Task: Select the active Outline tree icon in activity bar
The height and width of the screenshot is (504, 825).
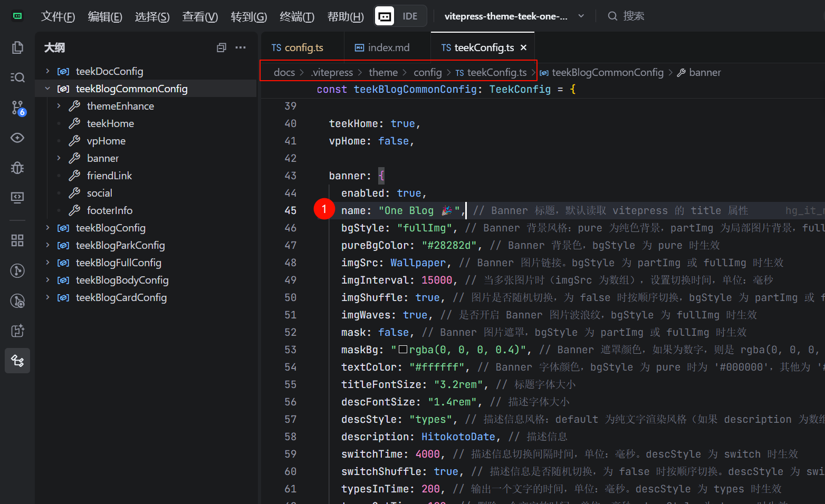Action: [17, 361]
